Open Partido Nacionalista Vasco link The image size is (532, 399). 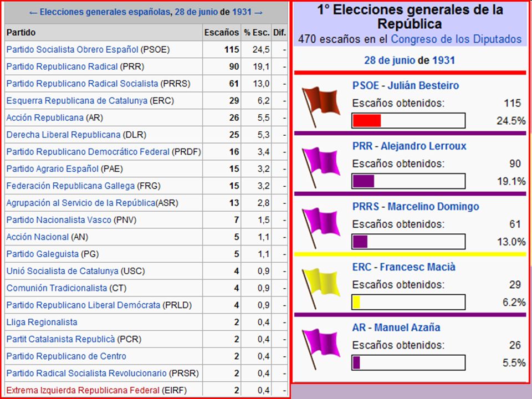59,220
